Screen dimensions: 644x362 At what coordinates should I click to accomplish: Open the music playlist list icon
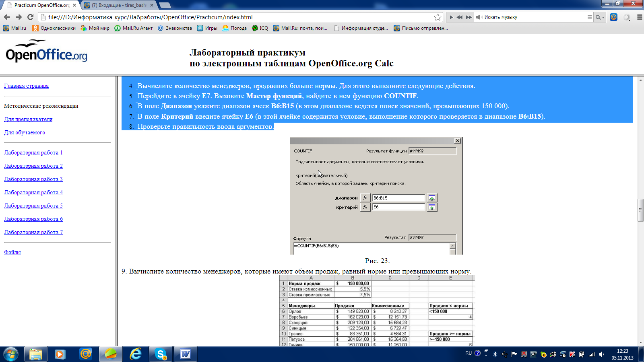(589, 17)
